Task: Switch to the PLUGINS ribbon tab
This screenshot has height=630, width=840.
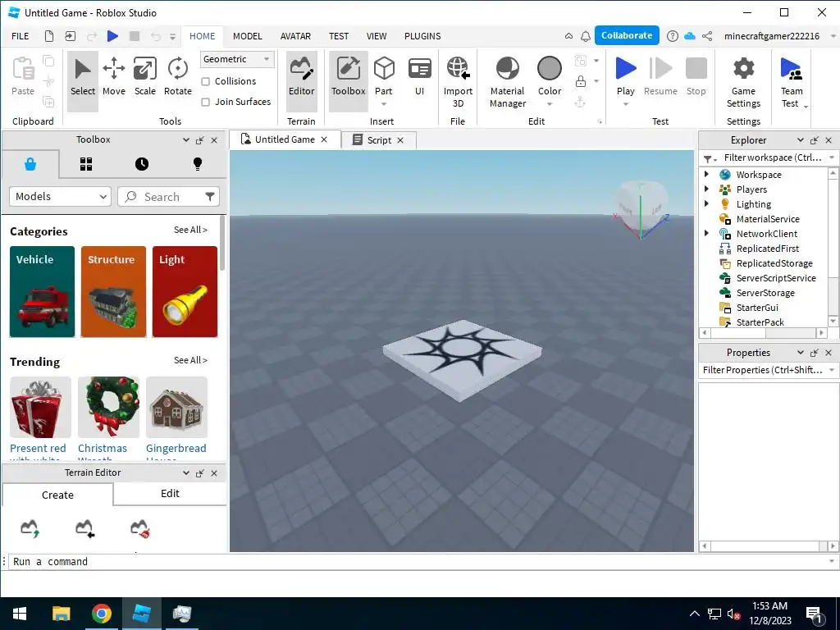Action: pos(422,36)
